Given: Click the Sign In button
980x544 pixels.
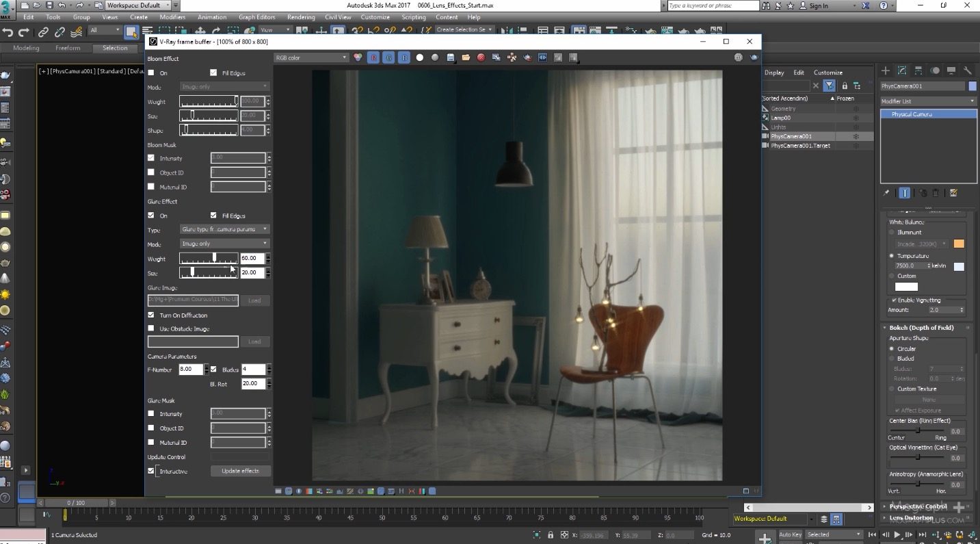Looking at the screenshot, I should 818,5.
